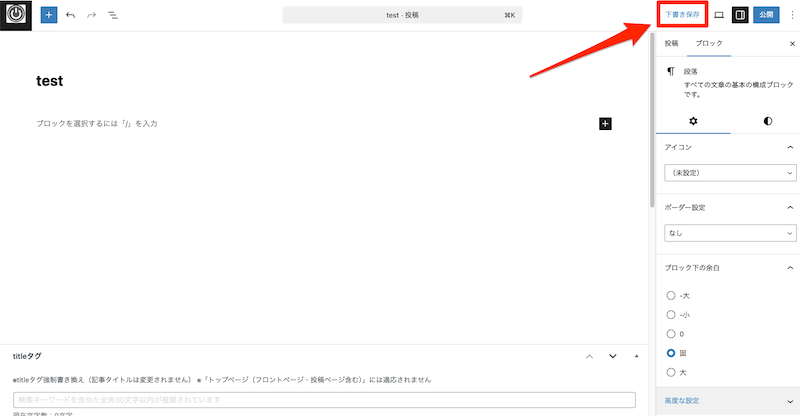800x416 pixels.
Task: Open the document overview list view
Action: coord(113,15)
